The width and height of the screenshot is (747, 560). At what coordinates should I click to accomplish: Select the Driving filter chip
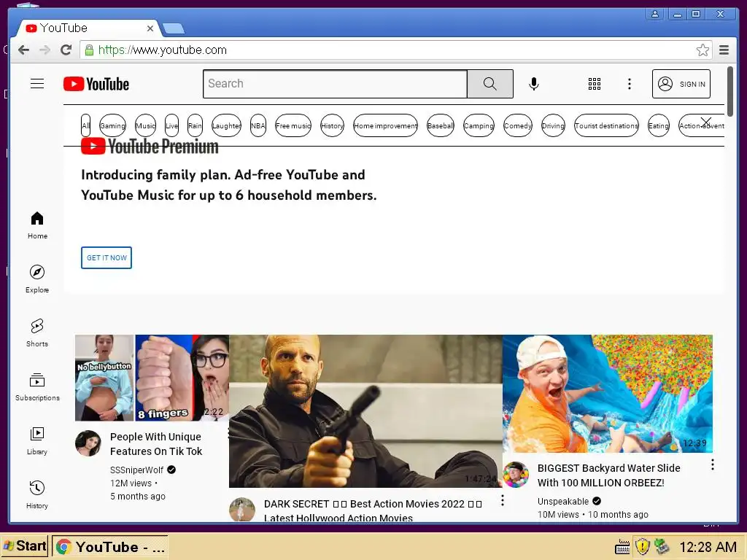[x=553, y=125]
